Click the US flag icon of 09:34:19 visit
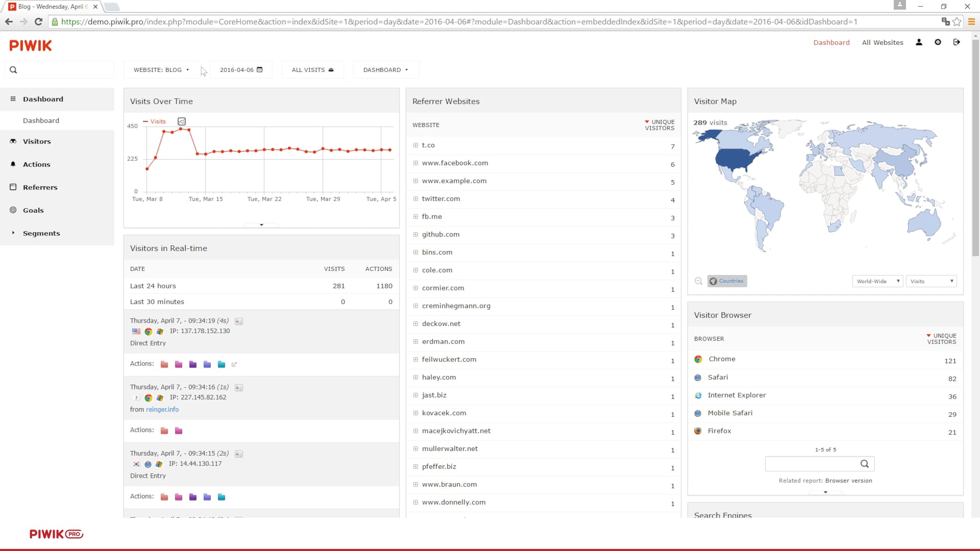Image resolution: width=980 pixels, height=551 pixels. pyautogui.click(x=136, y=331)
